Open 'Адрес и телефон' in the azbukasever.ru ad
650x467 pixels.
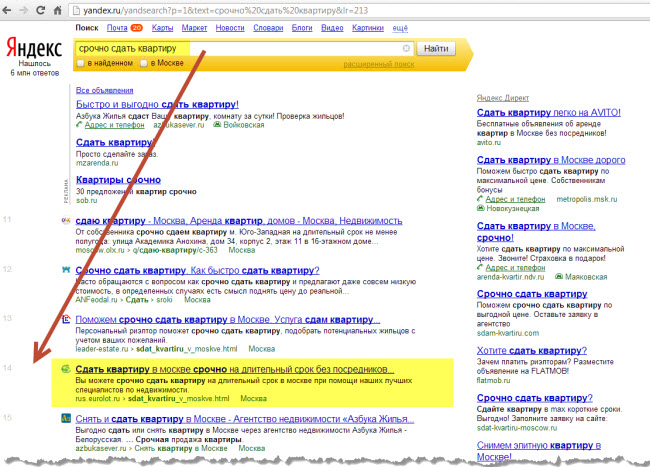[114, 125]
